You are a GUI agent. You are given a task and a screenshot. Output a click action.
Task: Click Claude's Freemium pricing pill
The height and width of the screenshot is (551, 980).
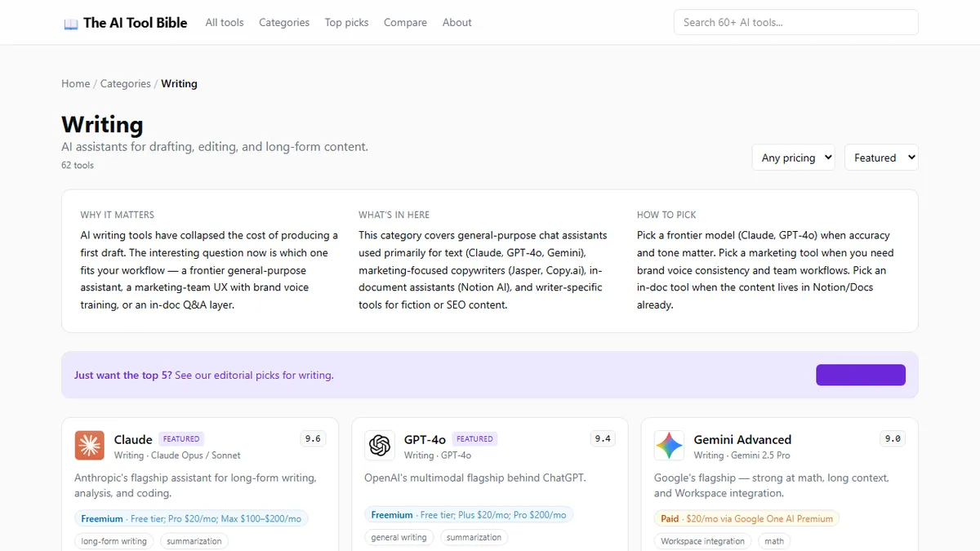point(191,518)
